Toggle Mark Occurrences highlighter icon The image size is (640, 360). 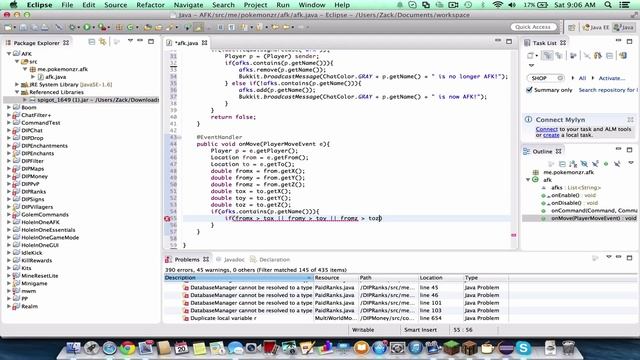[198, 27]
